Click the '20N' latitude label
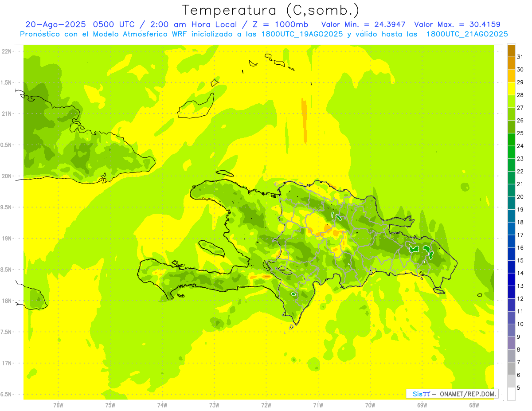This screenshot has width=532, height=411. [x=7, y=176]
